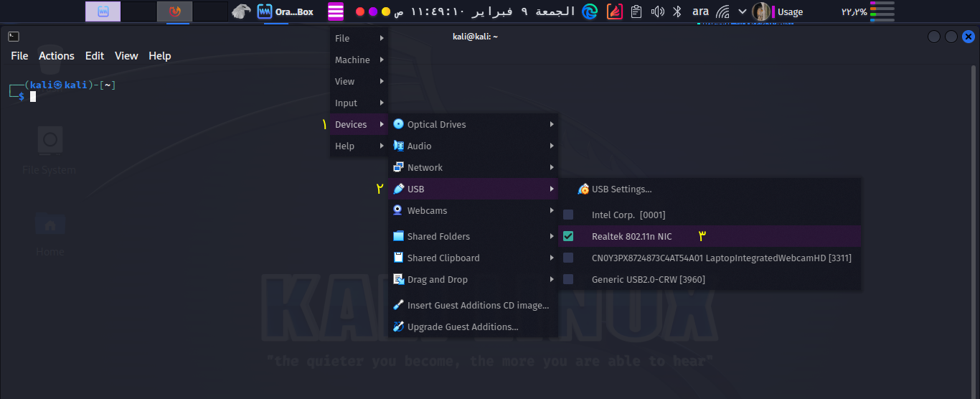Check the LaptopIntegratedWebcamHD [3311] USB device
The width and height of the screenshot is (980, 399).
[x=568, y=258]
